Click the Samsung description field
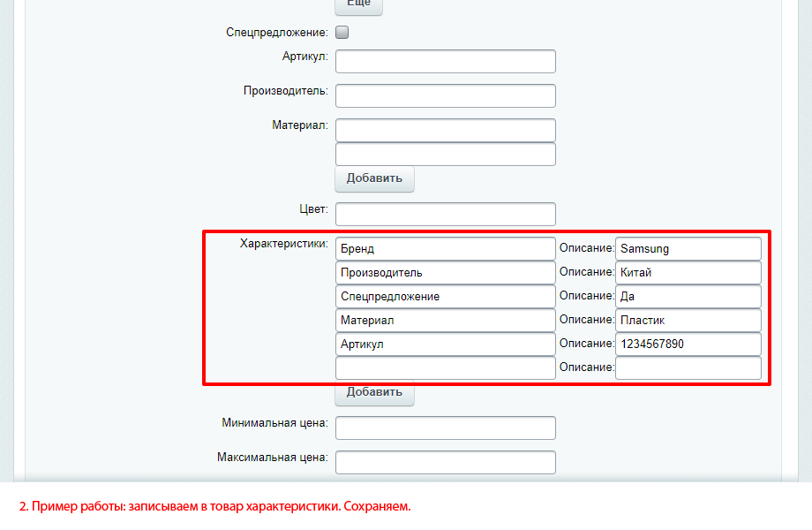Image resolution: width=812 pixels, height=530 pixels. coord(688,248)
